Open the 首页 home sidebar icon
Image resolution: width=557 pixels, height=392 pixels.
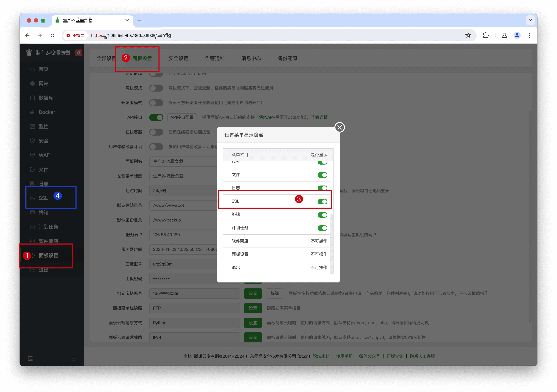click(x=32, y=69)
